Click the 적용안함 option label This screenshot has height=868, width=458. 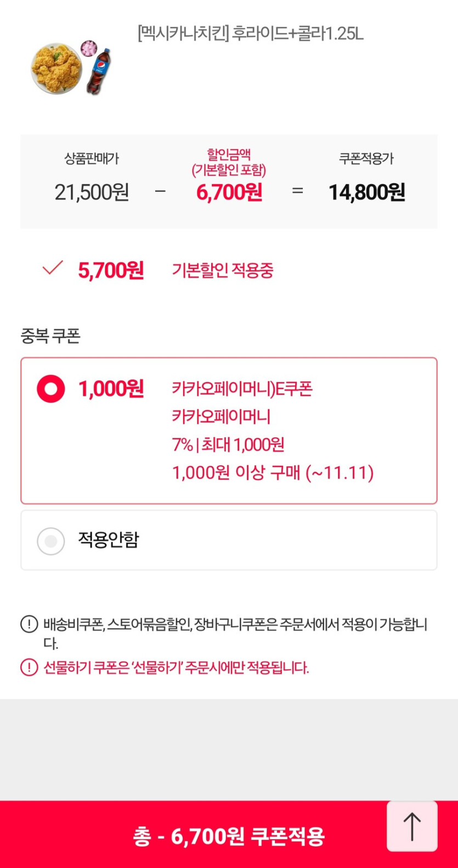coord(109,540)
